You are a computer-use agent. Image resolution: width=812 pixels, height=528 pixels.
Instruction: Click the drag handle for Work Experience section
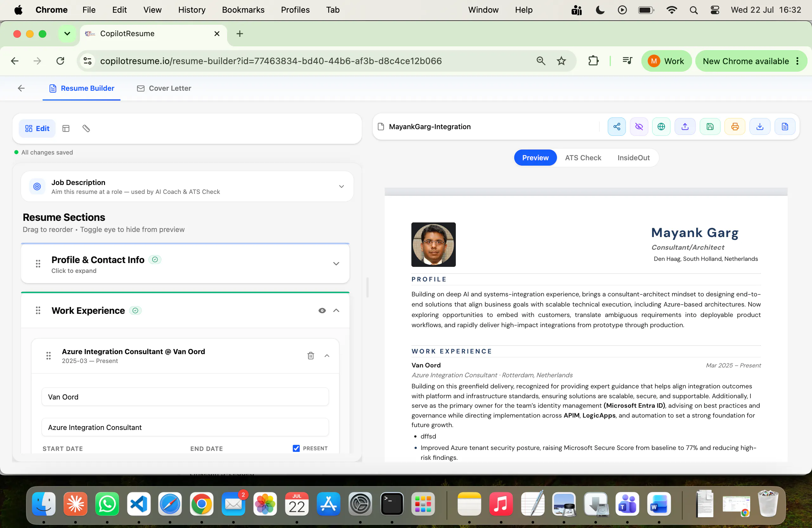click(38, 311)
